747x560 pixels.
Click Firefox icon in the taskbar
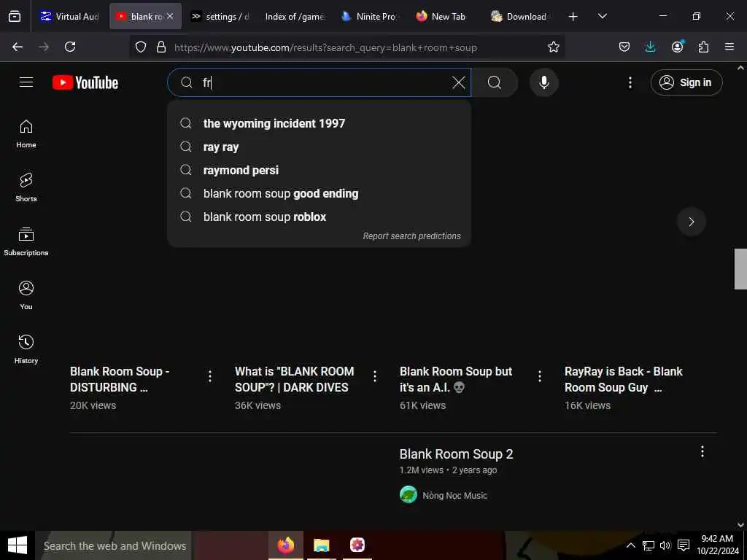click(286, 545)
